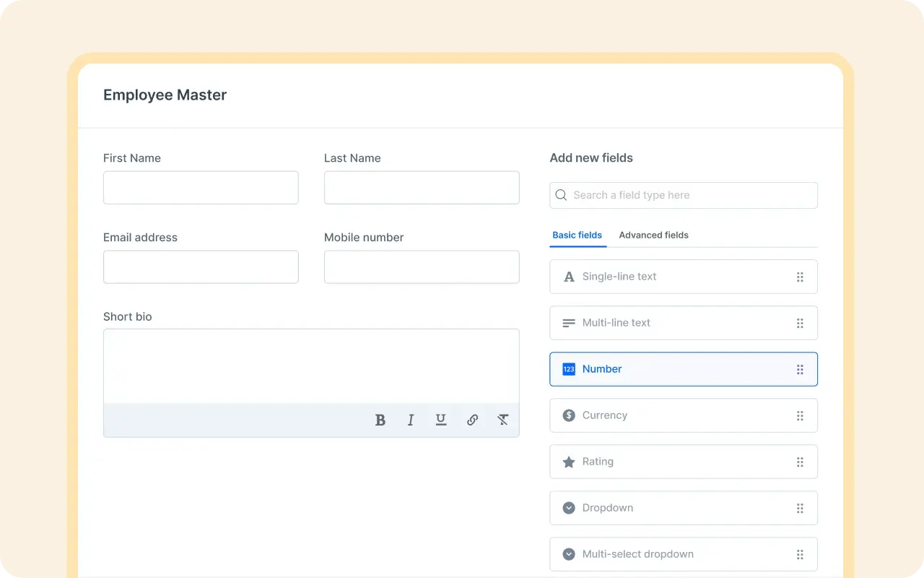Screen dimensions: 924x578
Task: Select the Multi-select dropdown field type
Action: [x=684, y=554]
